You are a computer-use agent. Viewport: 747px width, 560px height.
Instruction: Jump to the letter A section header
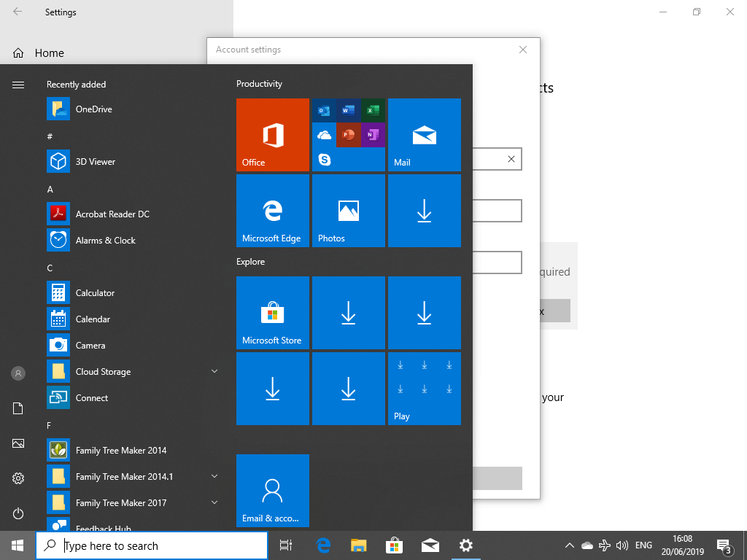tap(50, 190)
